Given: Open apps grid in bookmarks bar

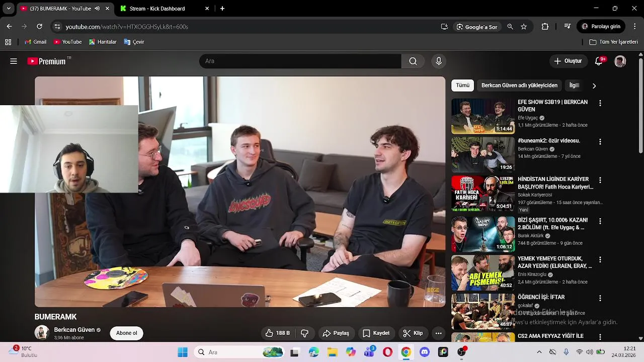Looking at the screenshot, I should coord(8,42).
